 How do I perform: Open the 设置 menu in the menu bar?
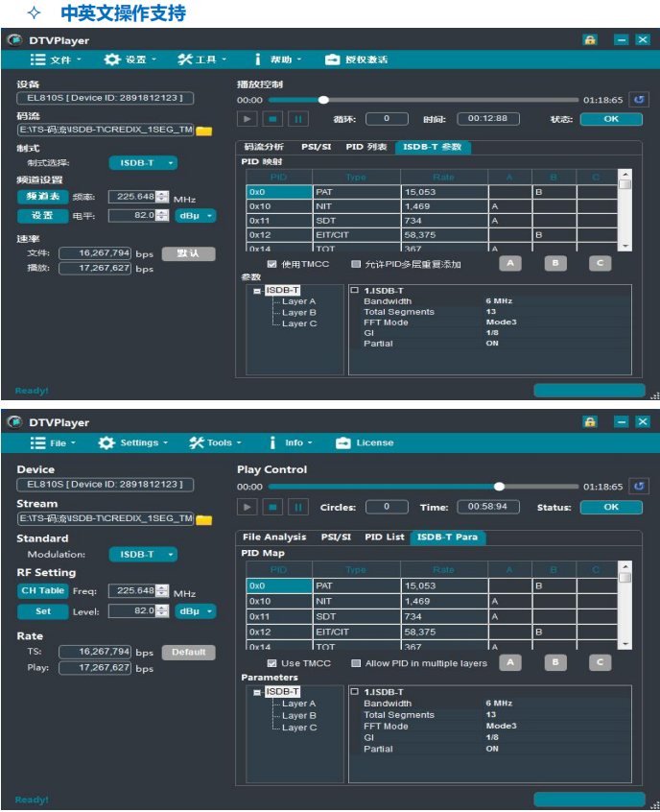[130, 60]
